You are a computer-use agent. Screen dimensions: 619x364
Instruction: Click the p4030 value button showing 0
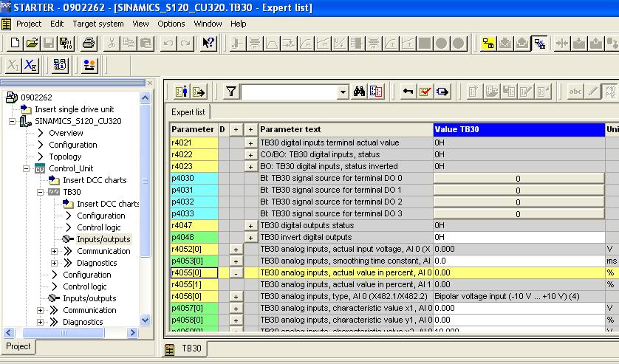519,179
